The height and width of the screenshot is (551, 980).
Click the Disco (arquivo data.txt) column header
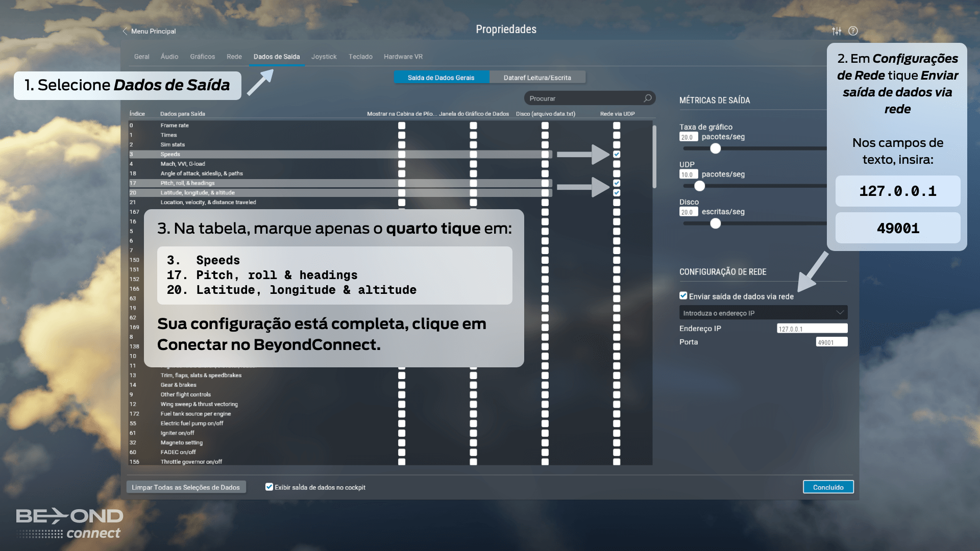coord(546,114)
